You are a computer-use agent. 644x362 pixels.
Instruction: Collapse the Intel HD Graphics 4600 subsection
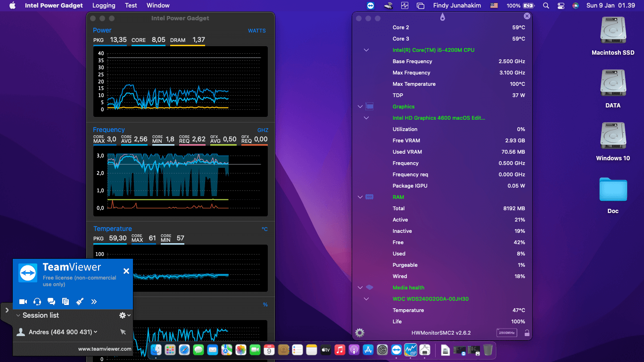tap(366, 118)
